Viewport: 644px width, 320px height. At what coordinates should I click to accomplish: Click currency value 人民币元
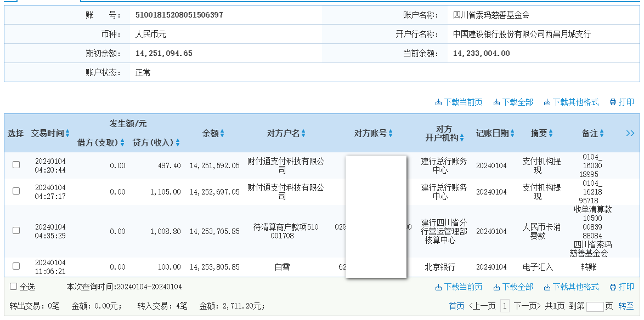point(150,34)
